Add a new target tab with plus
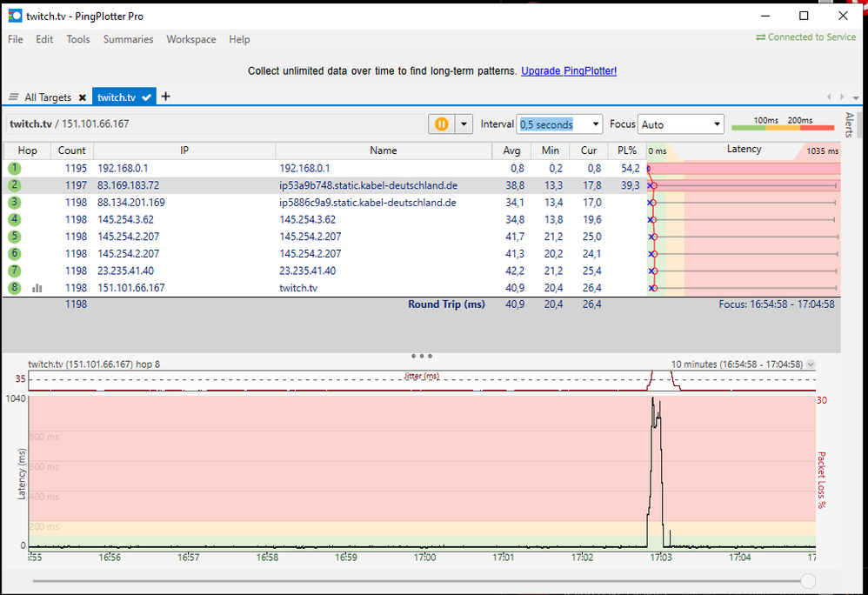 [165, 97]
